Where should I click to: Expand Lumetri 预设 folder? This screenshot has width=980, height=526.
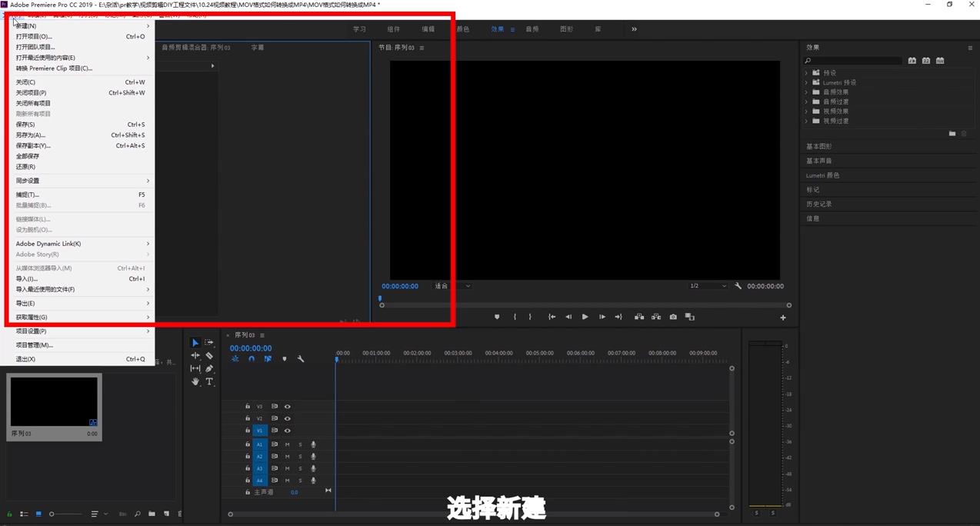point(806,82)
